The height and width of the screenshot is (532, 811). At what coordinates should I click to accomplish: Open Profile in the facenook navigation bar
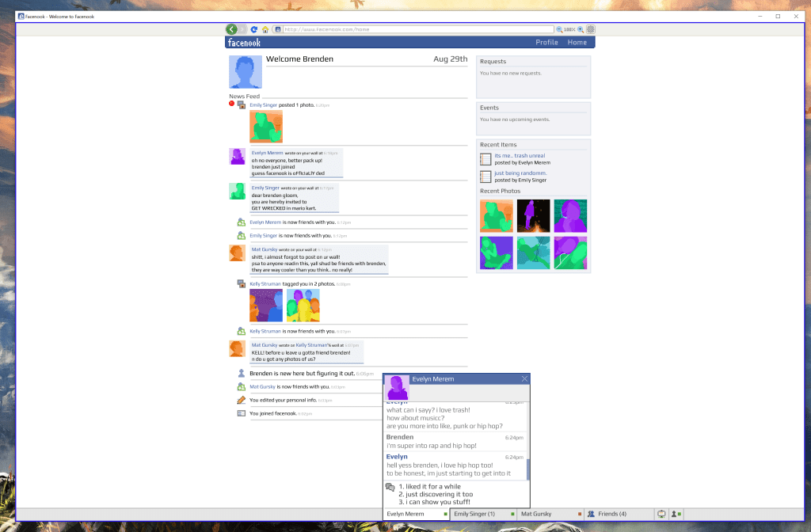pyautogui.click(x=546, y=43)
